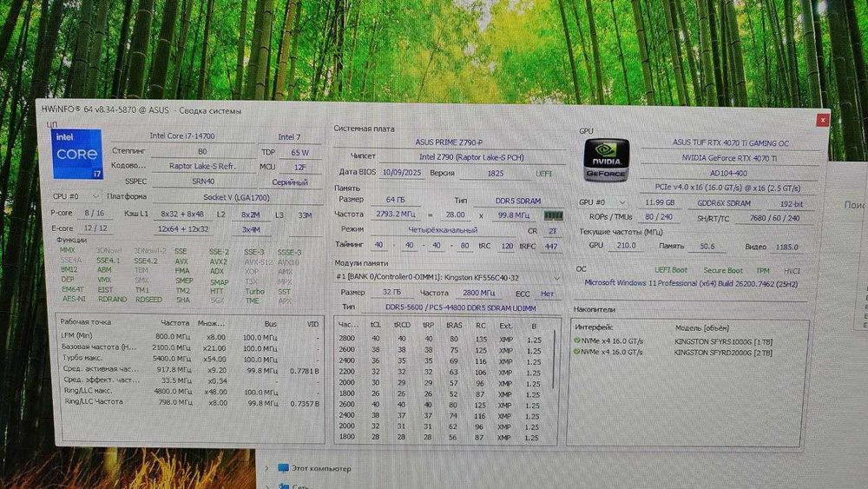Click the 2200 XMP timings row
This screenshot has height=489, width=868.
tap(443, 372)
